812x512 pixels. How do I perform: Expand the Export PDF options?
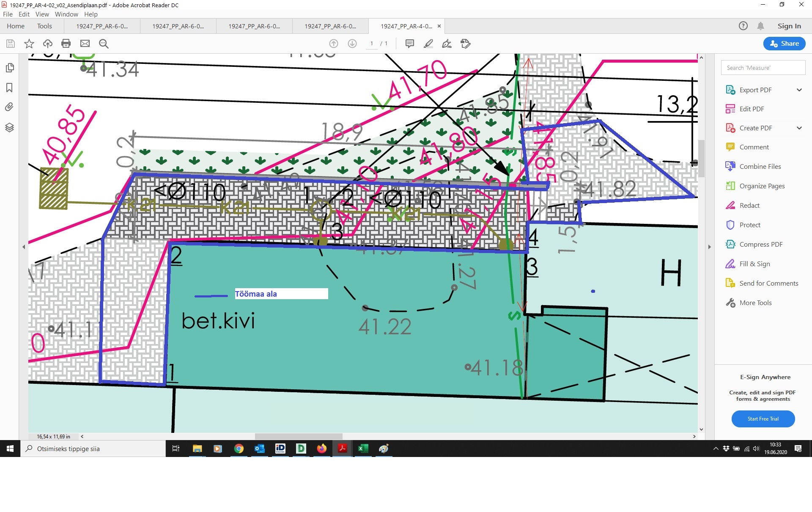point(799,90)
